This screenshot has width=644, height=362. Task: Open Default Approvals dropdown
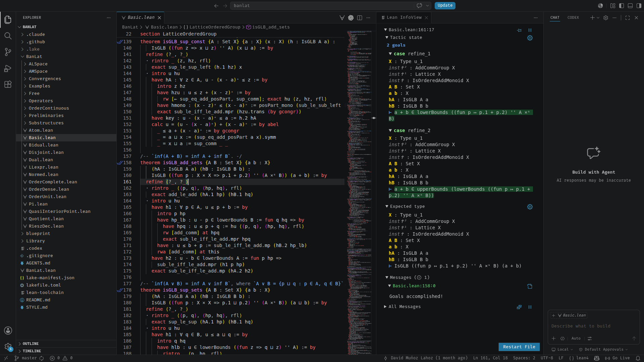604,349
